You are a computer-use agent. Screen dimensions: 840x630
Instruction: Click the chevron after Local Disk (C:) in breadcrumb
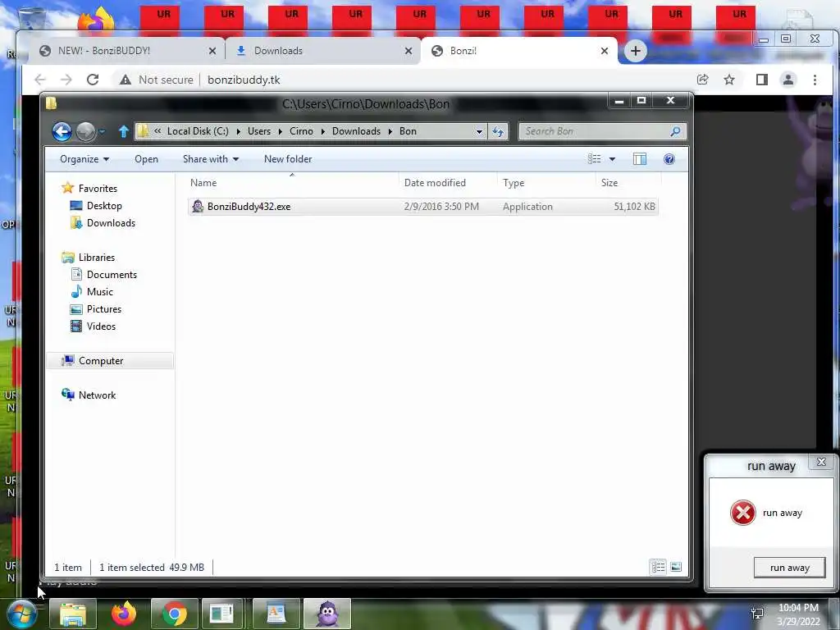click(x=239, y=131)
